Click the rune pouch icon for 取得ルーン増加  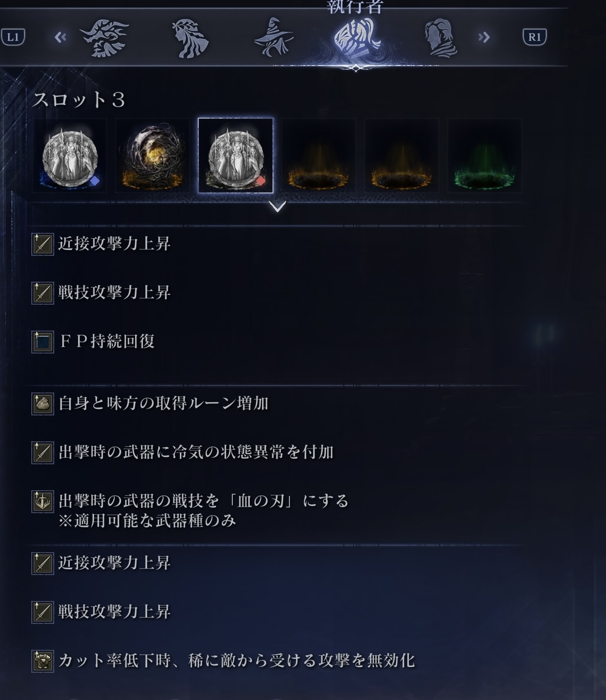tap(43, 404)
